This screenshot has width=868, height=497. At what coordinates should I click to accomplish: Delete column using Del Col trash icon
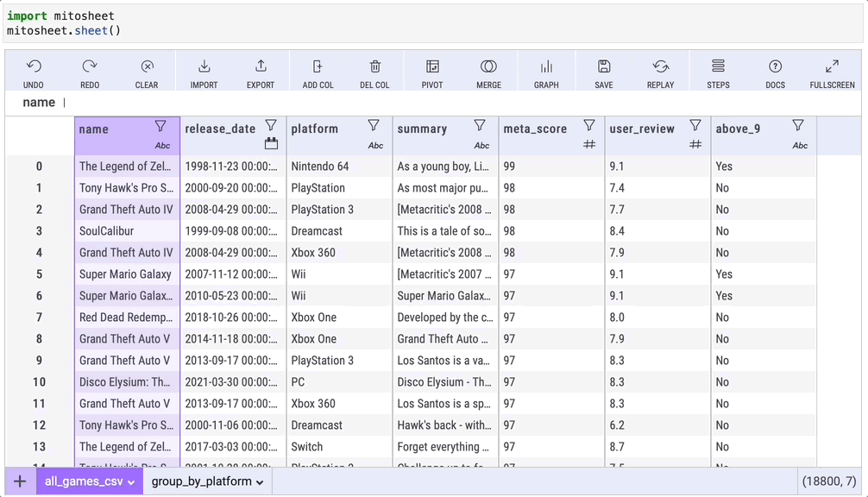point(374,67)
